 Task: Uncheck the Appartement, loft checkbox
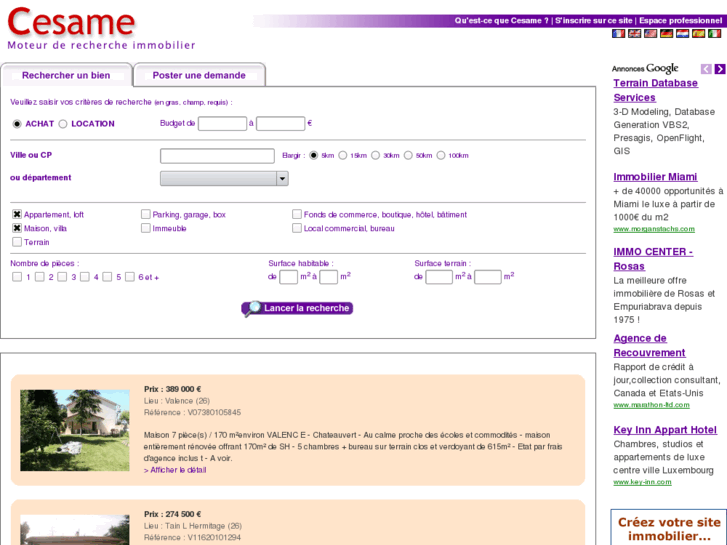(x=17, y=214)
